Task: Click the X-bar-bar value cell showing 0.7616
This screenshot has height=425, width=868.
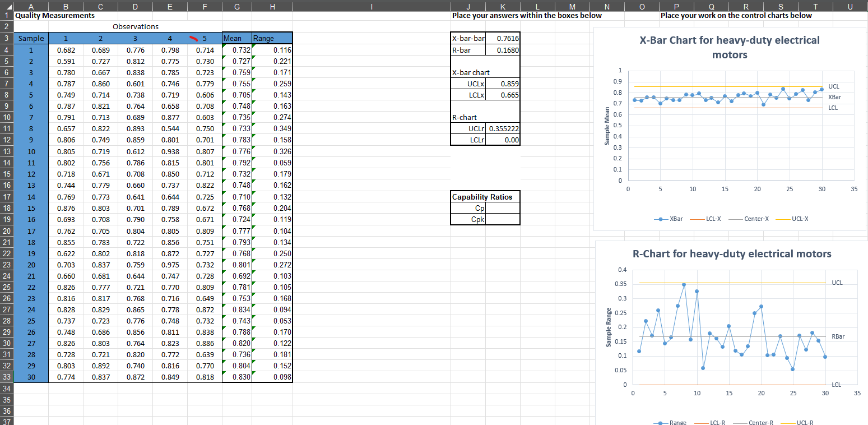Action: coord(503,38)
